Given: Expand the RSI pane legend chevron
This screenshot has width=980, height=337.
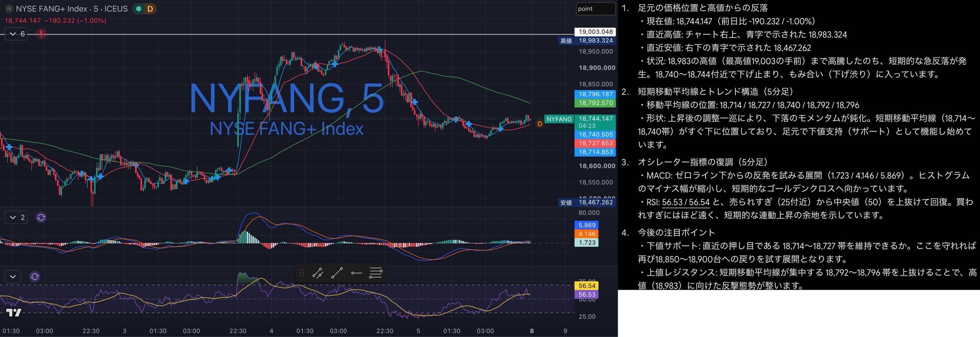Looking at the screenshot, I should pyautogui.click(x=13, y=277).
